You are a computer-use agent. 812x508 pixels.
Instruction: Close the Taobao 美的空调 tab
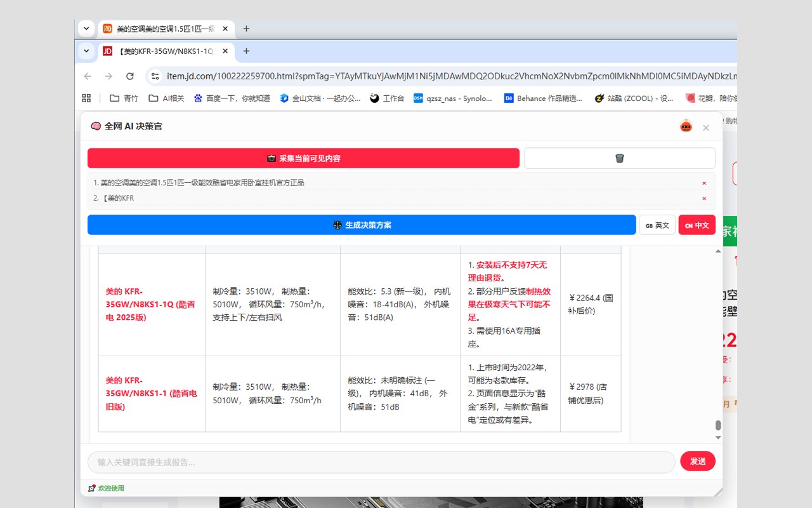pos(225,29)
